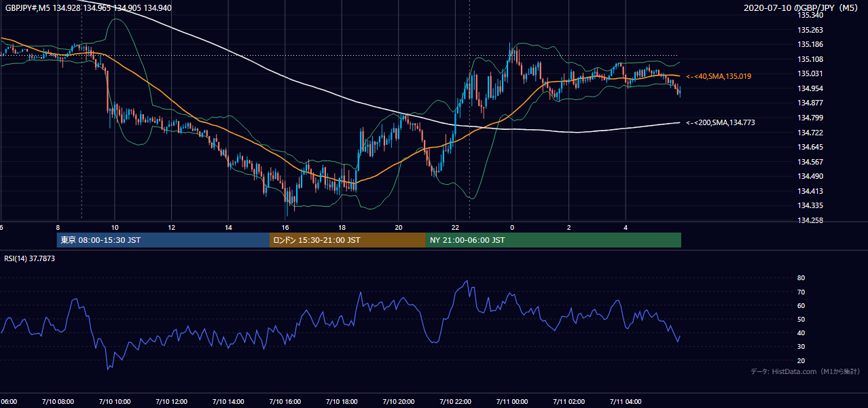Click hour label 8 under price chart

point(58,228)
